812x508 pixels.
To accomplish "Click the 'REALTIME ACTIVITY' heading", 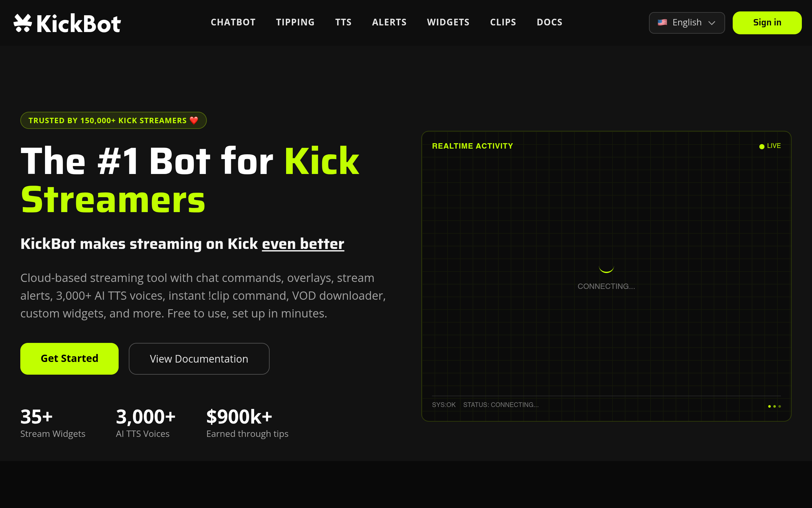I will pos(472,146).
